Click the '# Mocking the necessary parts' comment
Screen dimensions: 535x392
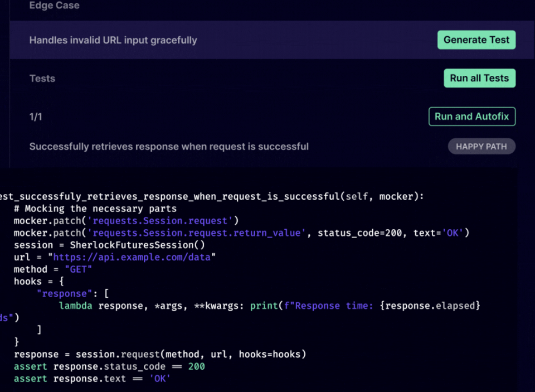coord(95,209)
